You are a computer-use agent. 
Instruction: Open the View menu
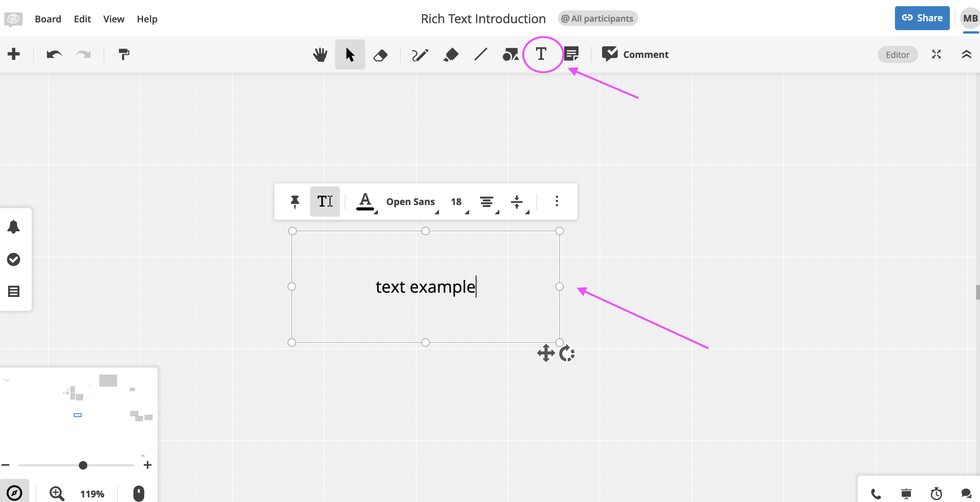coord(114,19)
